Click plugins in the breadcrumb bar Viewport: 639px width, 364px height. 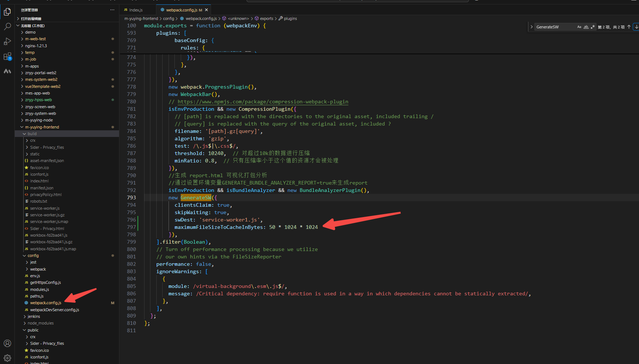pos(290,18)
